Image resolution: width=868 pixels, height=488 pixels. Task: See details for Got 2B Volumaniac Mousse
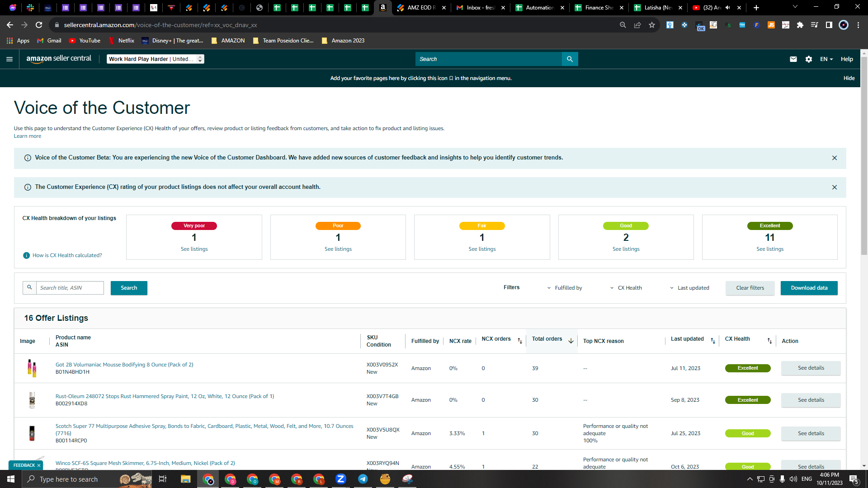pos(811,368)
